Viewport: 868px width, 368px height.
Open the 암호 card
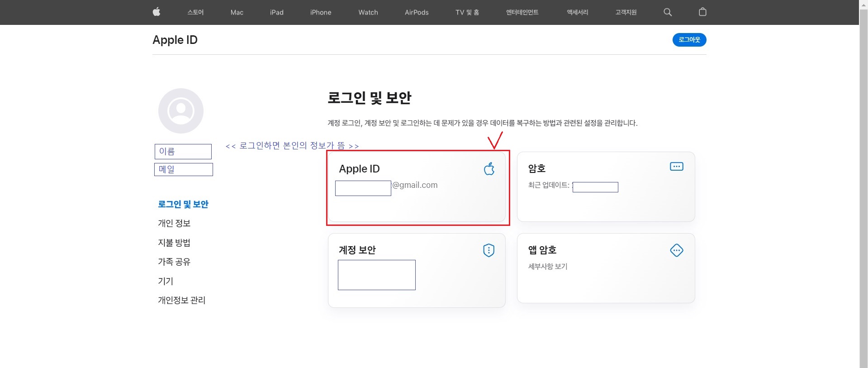(x=606, y=186)
